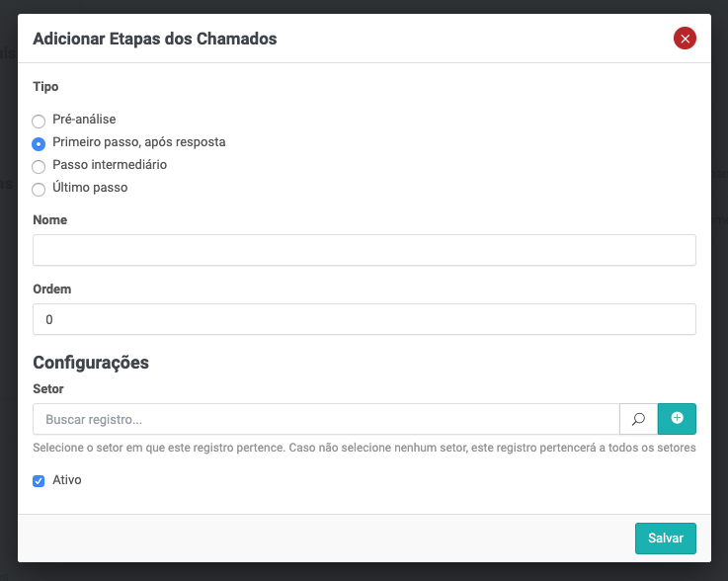
Task: Click the Configurações section heading
Action: [91, 363]
